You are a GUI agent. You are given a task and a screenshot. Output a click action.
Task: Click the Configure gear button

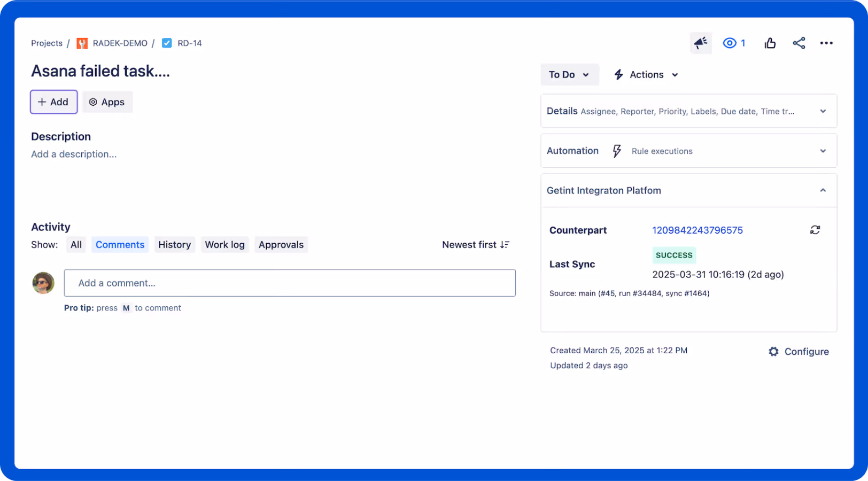799,352
